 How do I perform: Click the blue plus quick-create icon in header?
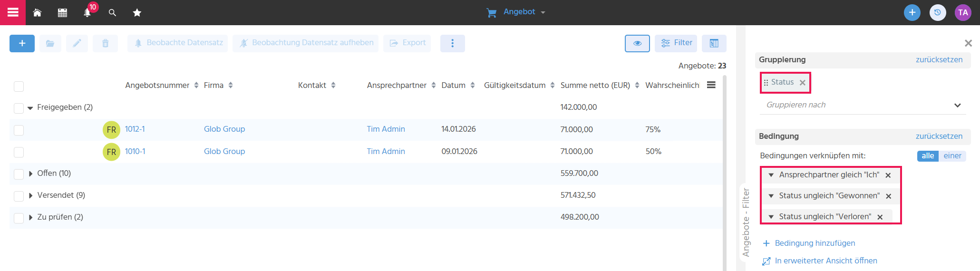point(912,12)
